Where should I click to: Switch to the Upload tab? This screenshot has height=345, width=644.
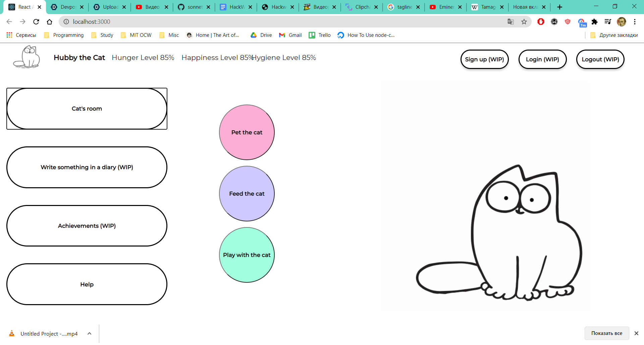click(x=110, y=7)
